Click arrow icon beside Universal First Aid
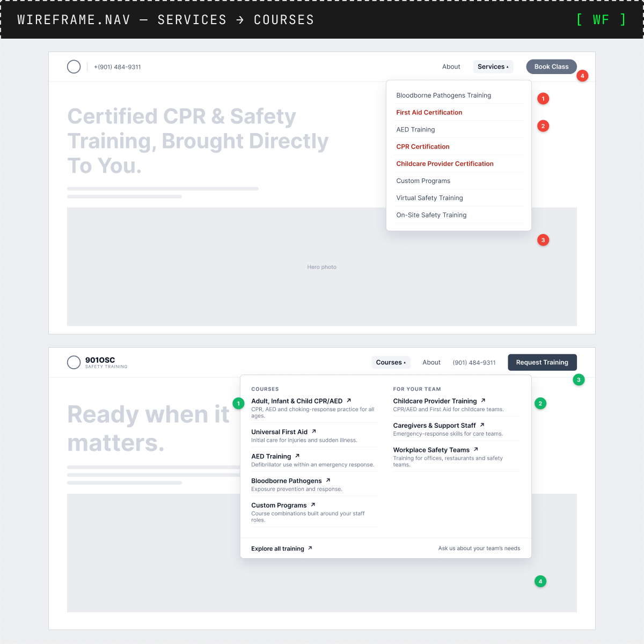The height and width of the screenshot is (644, 644). tap(314, 431)
